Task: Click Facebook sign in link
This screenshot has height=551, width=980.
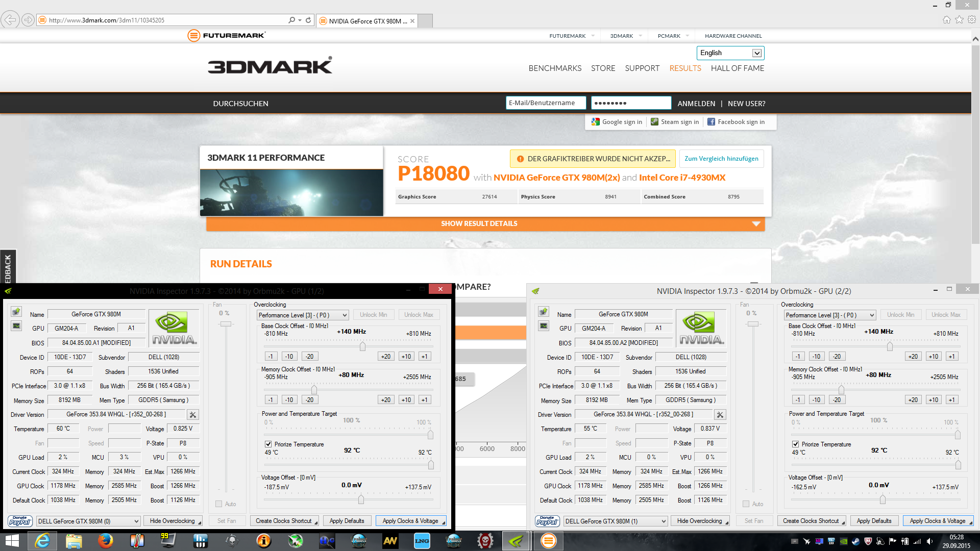Action: tap(736, 122)
